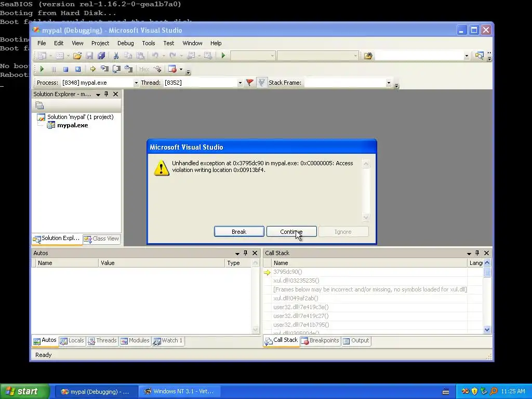Open the Process dropdown showing mypal.exe
The image size is (532, 399).
[x=136, y=83]
